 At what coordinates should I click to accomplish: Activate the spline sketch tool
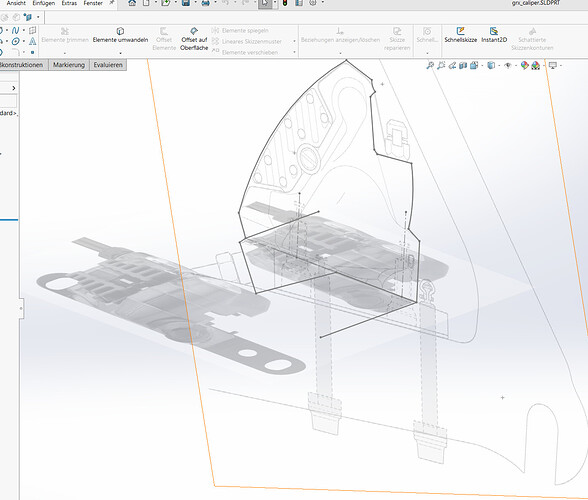point(15,30)
